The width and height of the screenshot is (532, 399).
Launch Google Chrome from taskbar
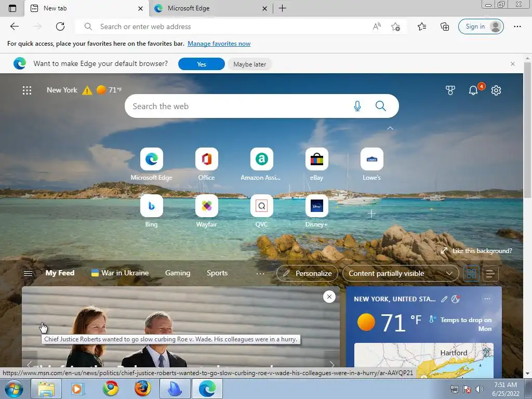coord(110,389)
